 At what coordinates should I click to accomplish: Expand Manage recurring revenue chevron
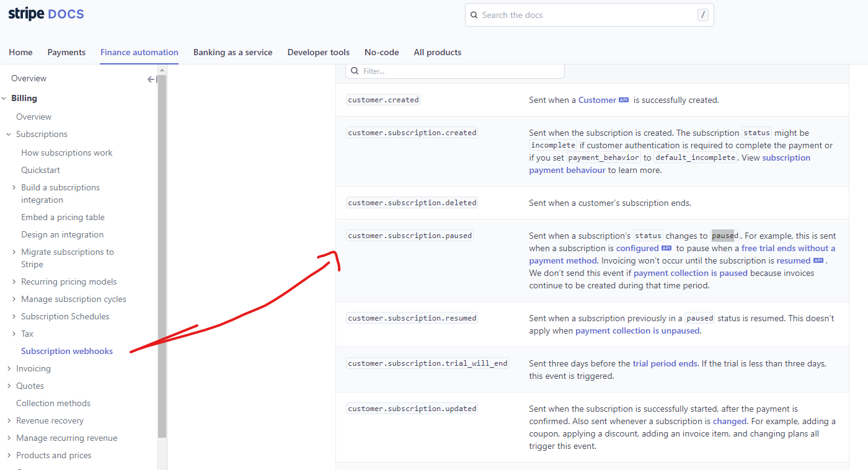[9, 438]
